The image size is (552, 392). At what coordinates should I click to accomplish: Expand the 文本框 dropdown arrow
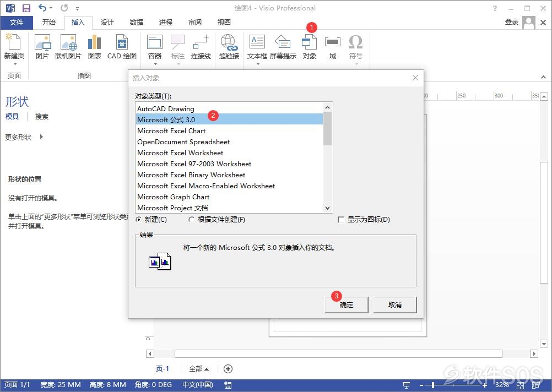click(x=258, y=64)
